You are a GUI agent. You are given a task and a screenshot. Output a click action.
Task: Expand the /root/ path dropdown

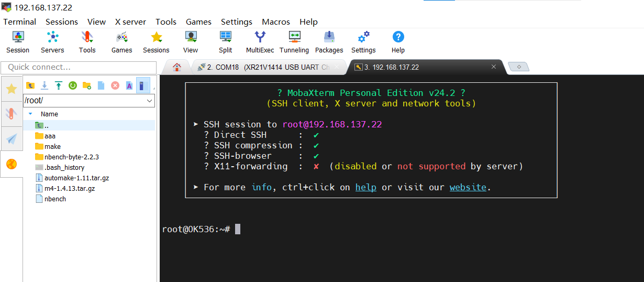[150, 100]
